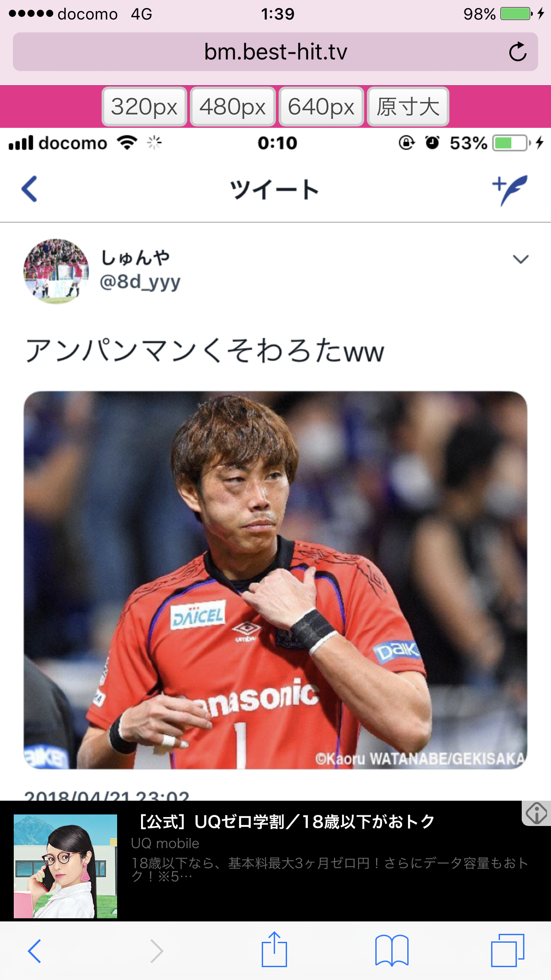Switch to 原寸大 full-size view
This screenshot has height=980, width=551.
(408, 107)
